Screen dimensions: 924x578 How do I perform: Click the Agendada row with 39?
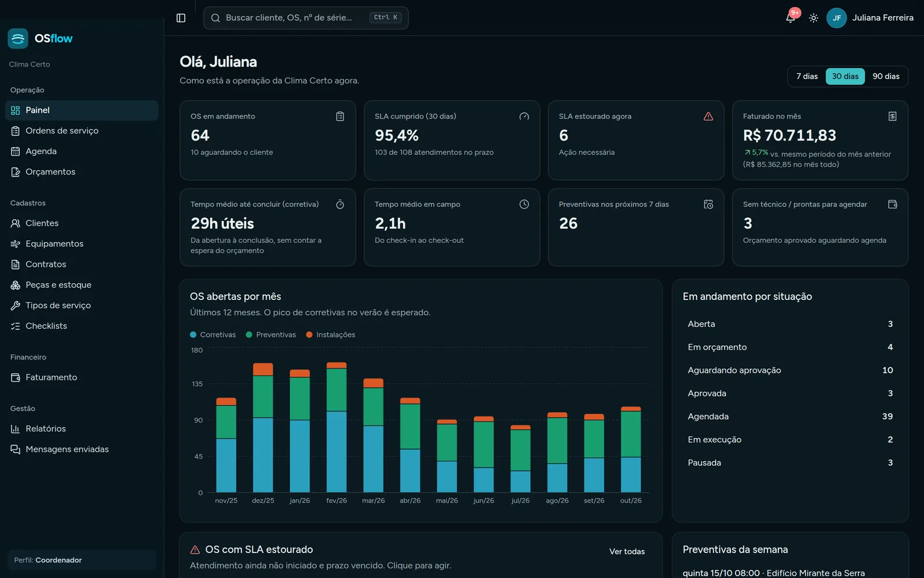pos(790,416)
